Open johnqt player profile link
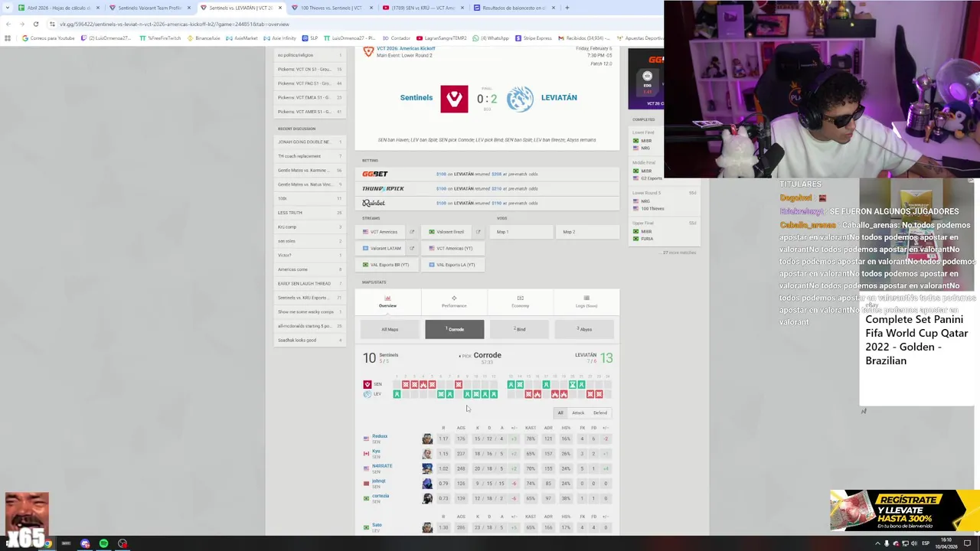 (x=379, y=481)
